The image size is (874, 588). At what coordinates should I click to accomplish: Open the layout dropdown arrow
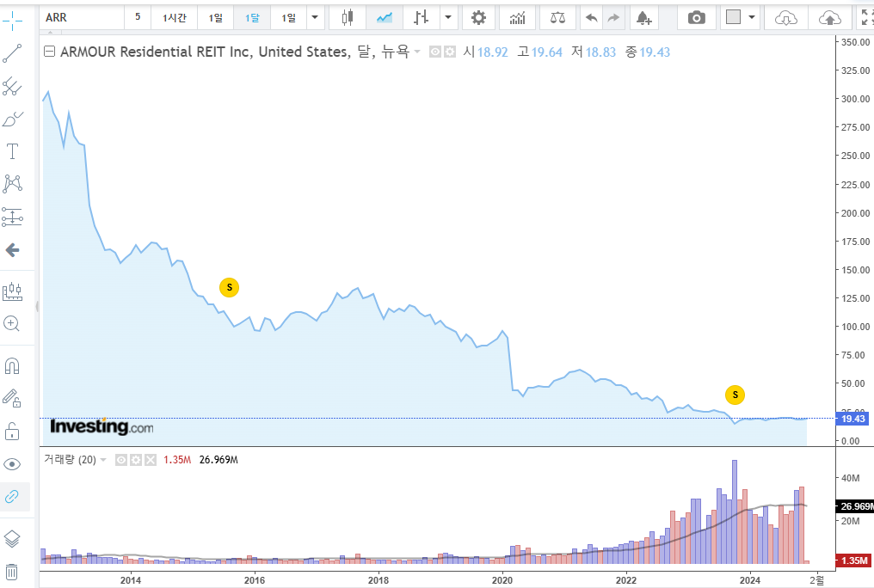[752, 18]
